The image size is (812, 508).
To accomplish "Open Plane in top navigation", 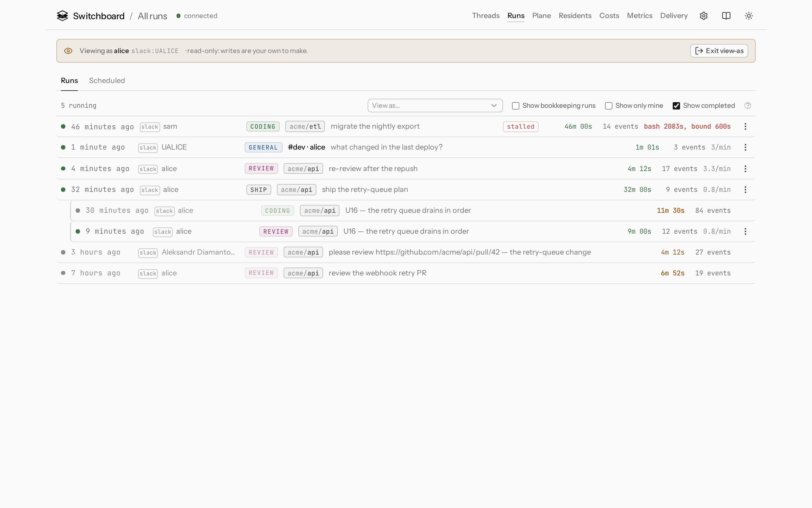I will pos(541,16).
